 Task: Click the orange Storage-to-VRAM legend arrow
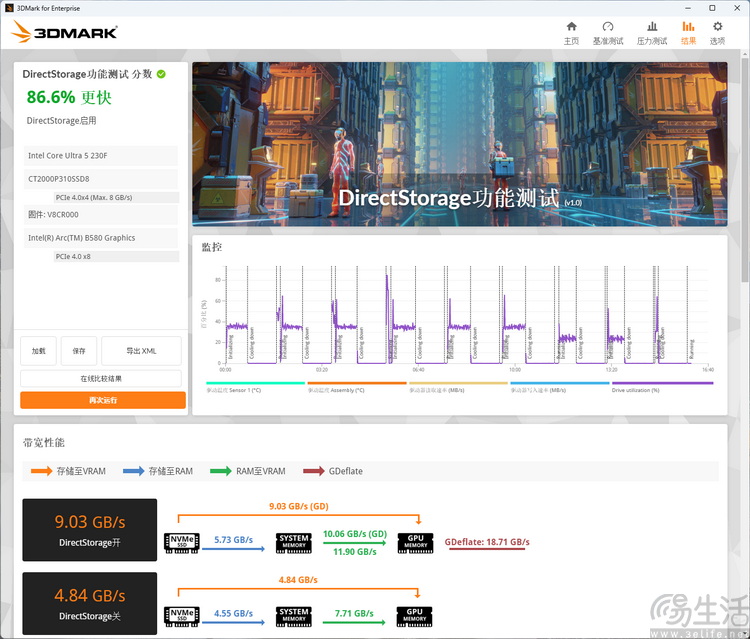point(41,471)
